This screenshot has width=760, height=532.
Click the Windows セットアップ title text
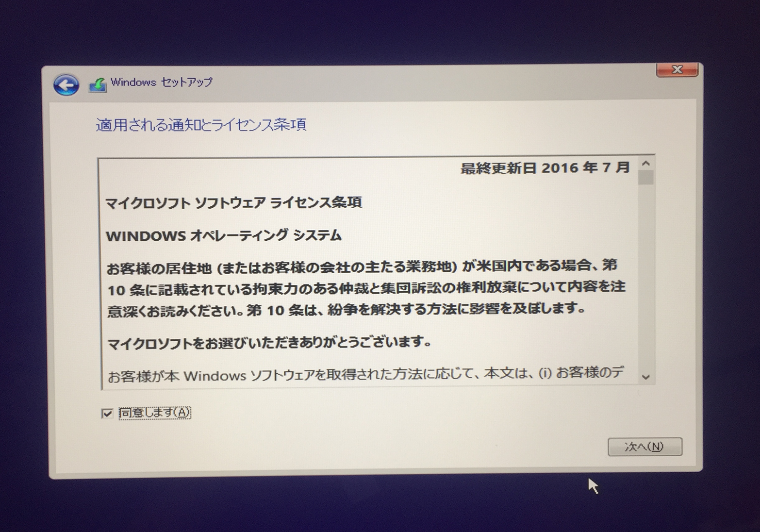162,82
